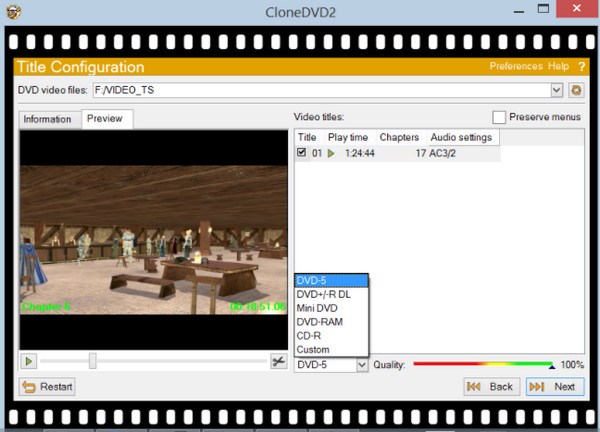Play the preview video
This screenshot has width=600, height=432.
29,361
